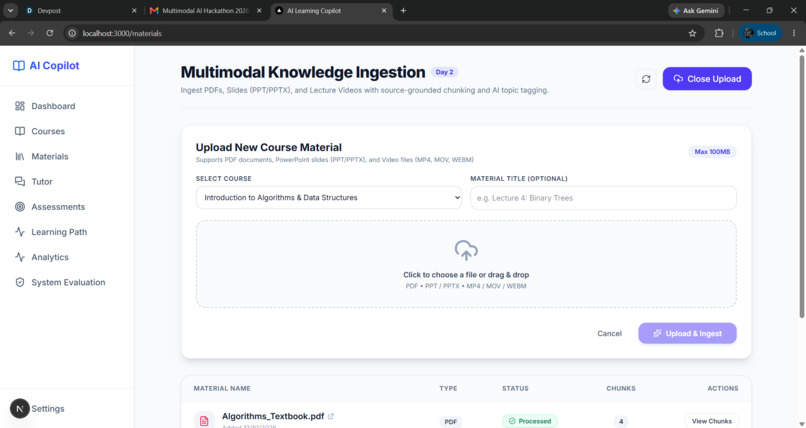Click the Max 100MB badge

tap(712, 152)
